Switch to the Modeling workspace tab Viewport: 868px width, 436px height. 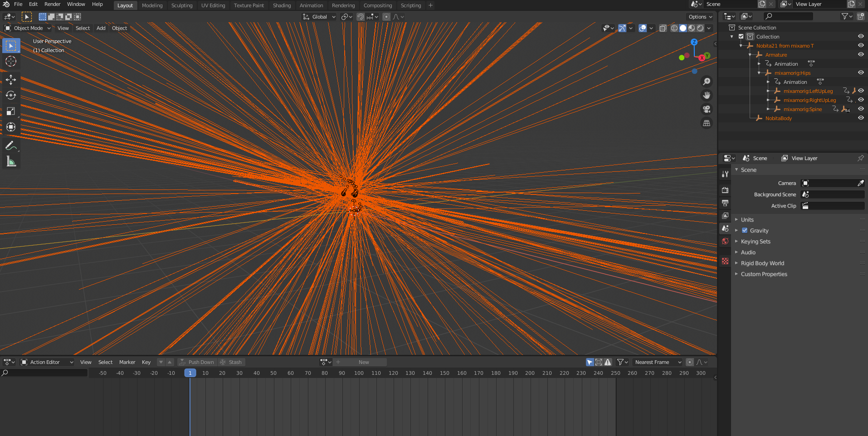(x=152, y=5)
